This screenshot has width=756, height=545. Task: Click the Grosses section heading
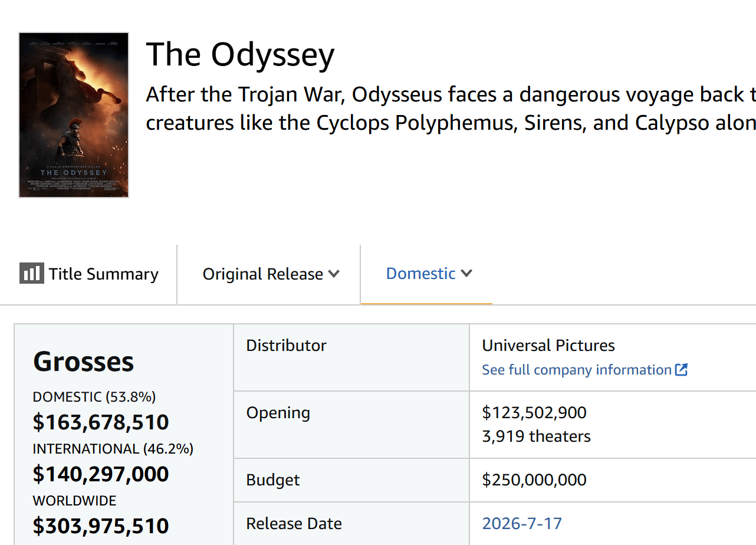[84, 362]
